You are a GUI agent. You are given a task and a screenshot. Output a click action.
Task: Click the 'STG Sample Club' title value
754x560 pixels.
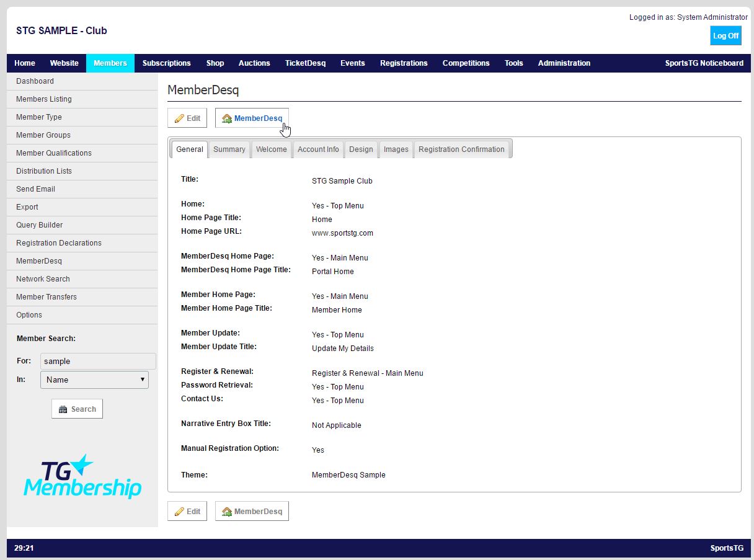click(x=342, y=181)
